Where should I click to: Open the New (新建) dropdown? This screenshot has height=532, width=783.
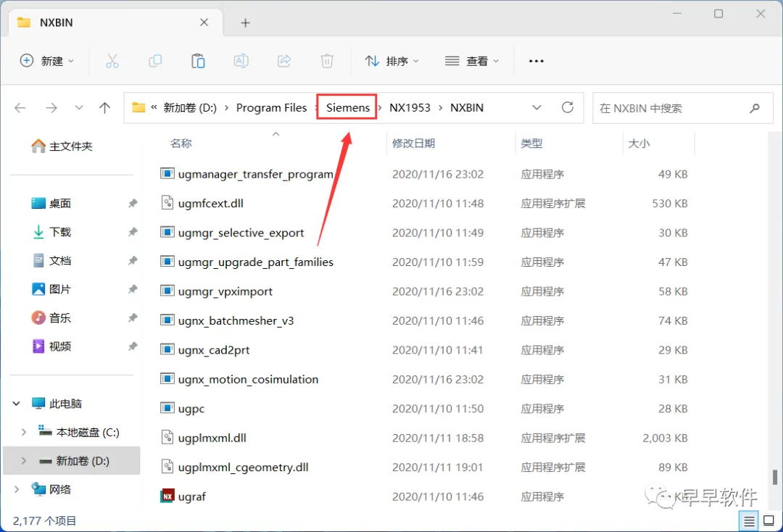tap(46, 61)
